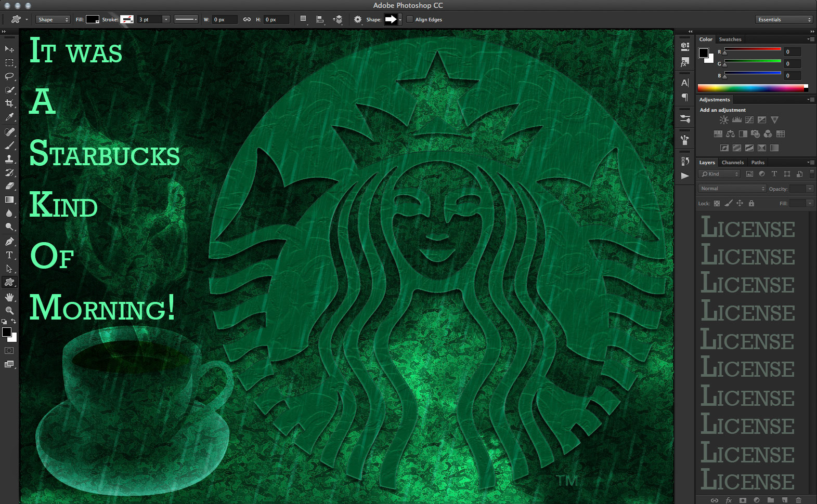Screen dimensions: 817x504
Task: Open the layer Fill dropdown arrow
Action: [810, 203]
